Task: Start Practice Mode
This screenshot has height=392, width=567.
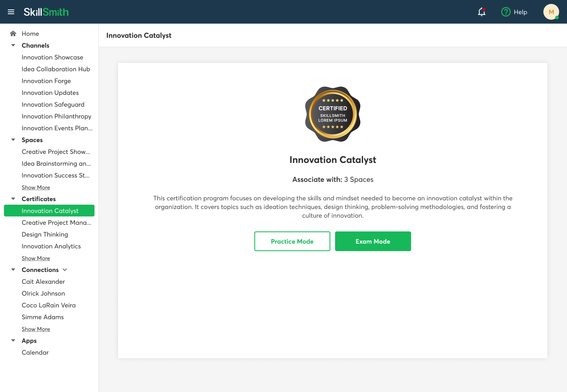Action: click(x=292, y=241)
